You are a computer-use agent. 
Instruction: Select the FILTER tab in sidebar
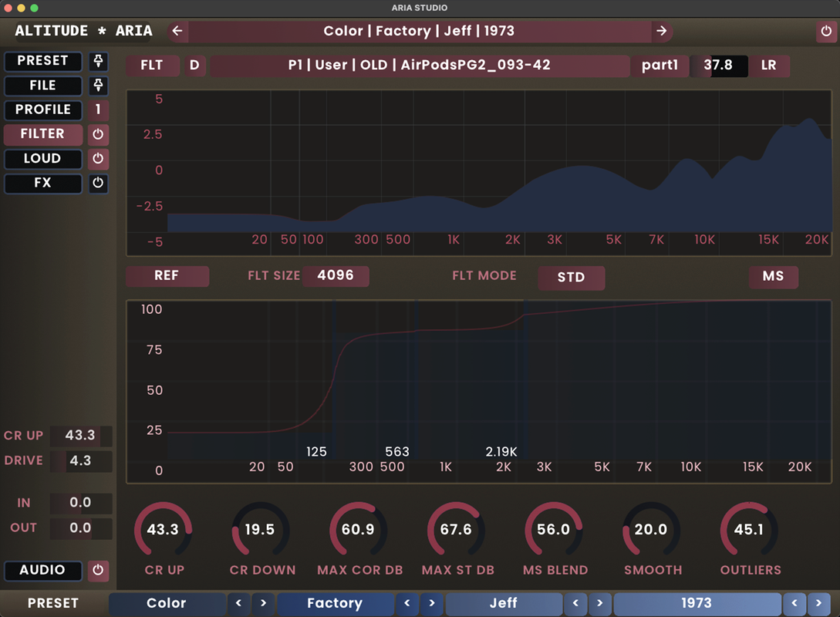pos(43,134)
